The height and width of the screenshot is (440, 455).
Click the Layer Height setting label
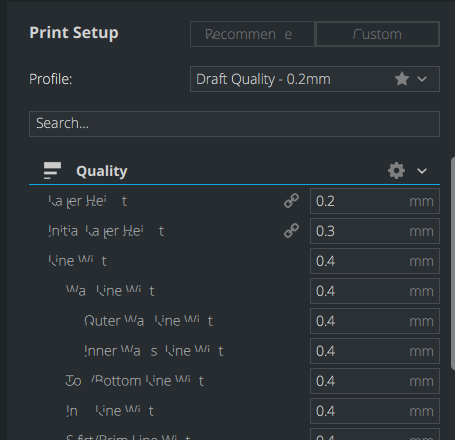tap(88, 201)
